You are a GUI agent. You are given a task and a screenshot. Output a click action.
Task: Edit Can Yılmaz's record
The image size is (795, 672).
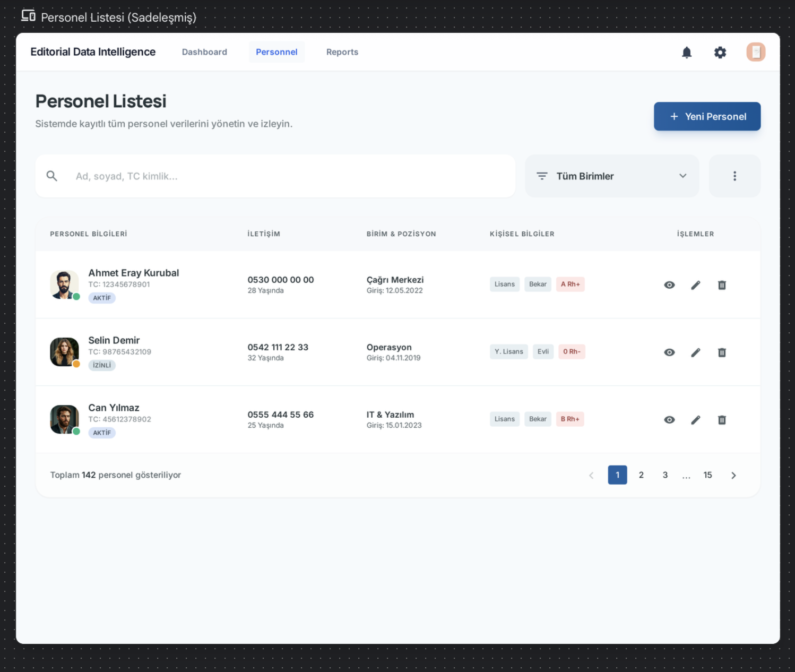pos(696,420)
